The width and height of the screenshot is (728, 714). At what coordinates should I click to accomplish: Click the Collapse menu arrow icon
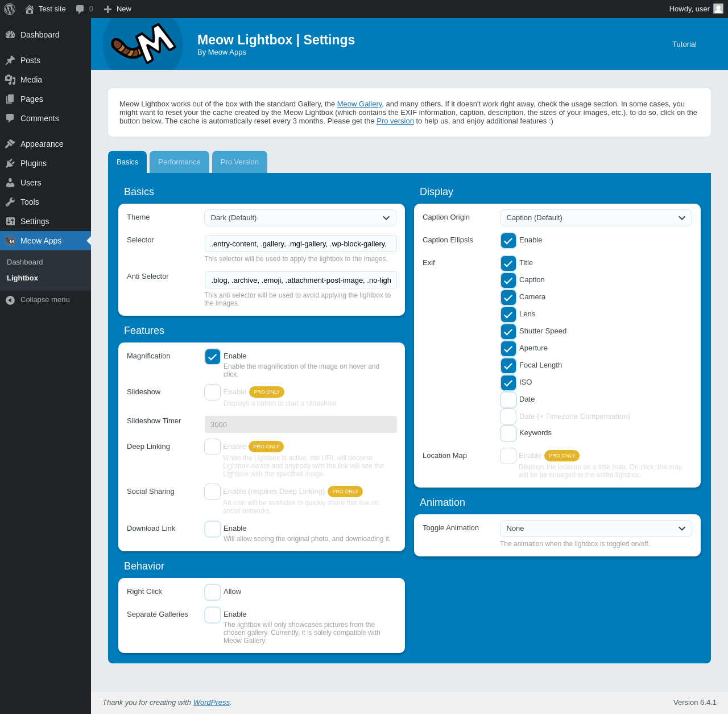click(x=10, y=300)
